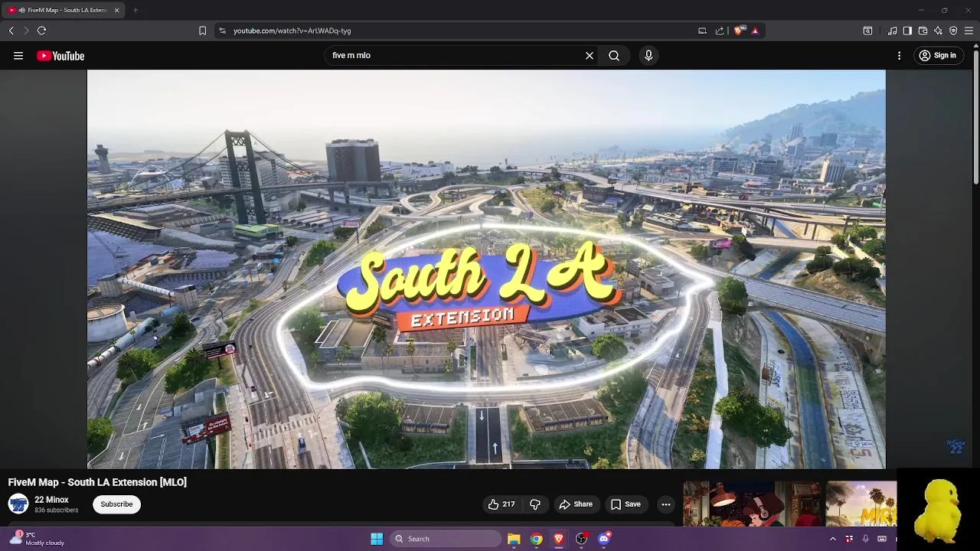
Task: Open the weather widget showing Mostly cloudy
Action: pos(37,539)
